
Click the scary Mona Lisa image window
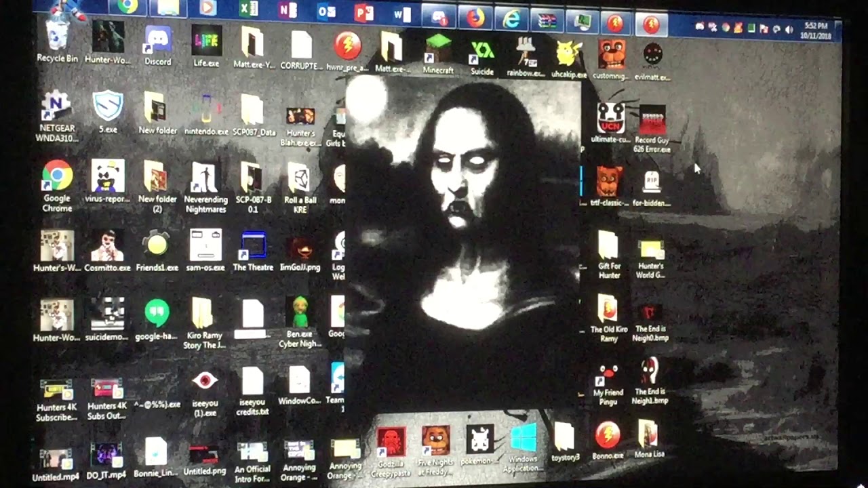click(463, 244)
